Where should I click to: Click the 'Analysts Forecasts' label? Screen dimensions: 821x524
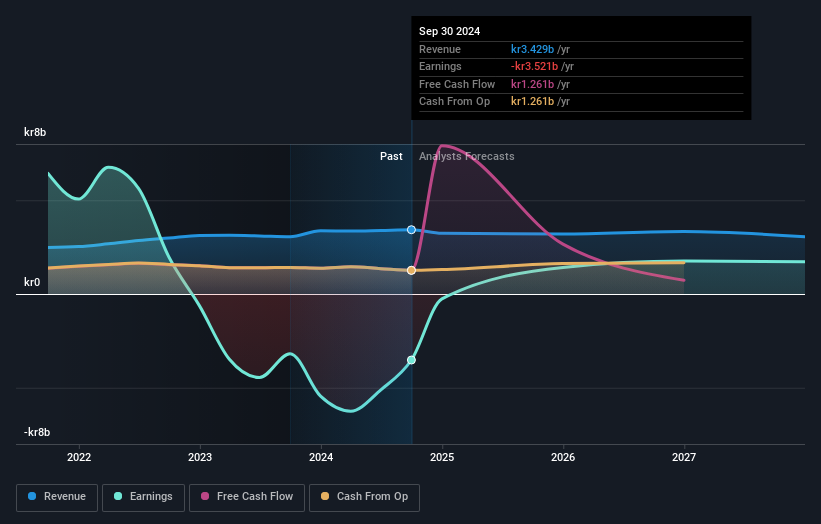point(467,157)
